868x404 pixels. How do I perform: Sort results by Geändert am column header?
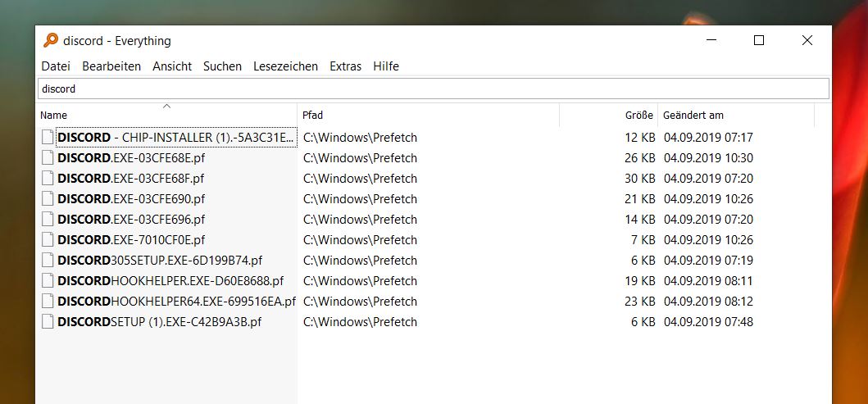point(736,115)
